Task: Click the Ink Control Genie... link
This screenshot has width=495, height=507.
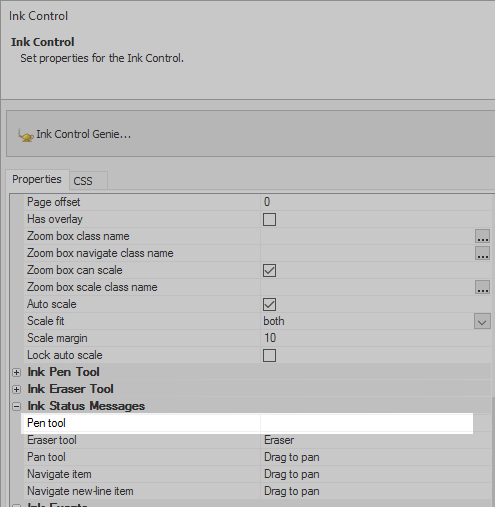Action: tap(84, 134)
